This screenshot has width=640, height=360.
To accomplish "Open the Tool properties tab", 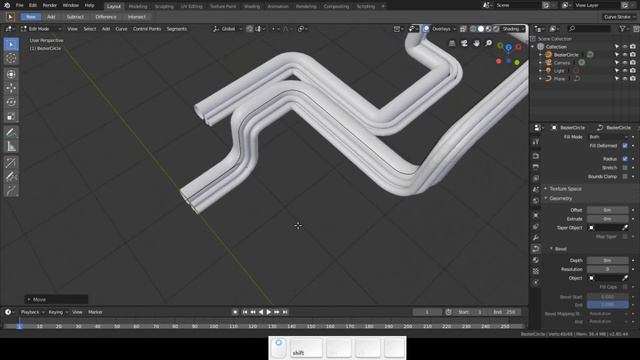I will coord(536,142).
